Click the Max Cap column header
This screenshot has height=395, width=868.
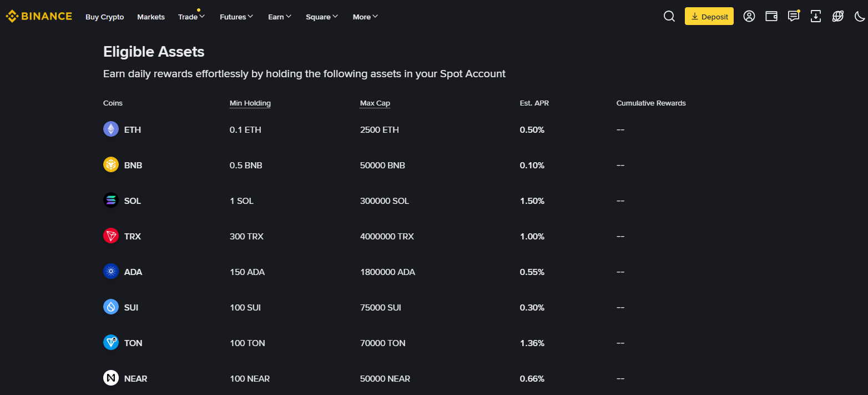click(x=375, y=103)
